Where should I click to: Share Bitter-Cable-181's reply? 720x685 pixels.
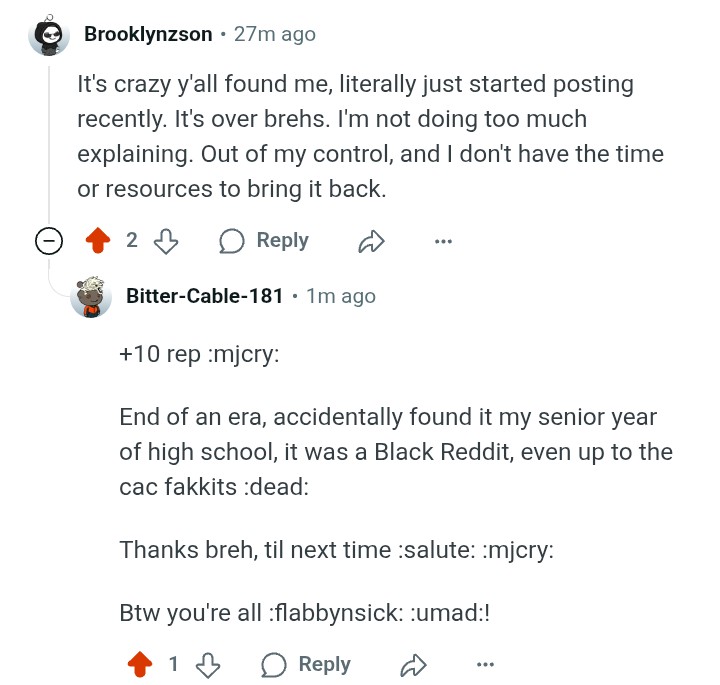coord(413,664)
